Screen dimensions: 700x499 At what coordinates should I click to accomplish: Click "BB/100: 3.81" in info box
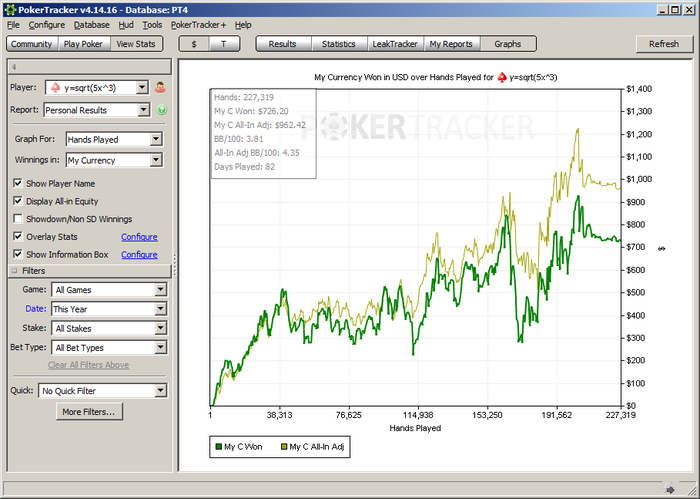[x=239, y=139]
